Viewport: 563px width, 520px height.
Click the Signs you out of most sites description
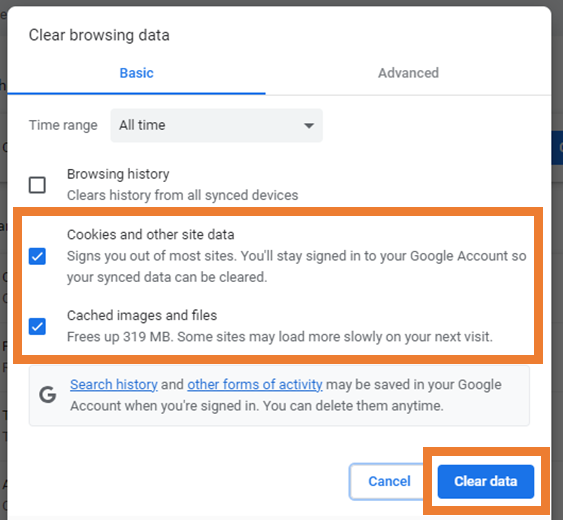click(x=297, y=266)
